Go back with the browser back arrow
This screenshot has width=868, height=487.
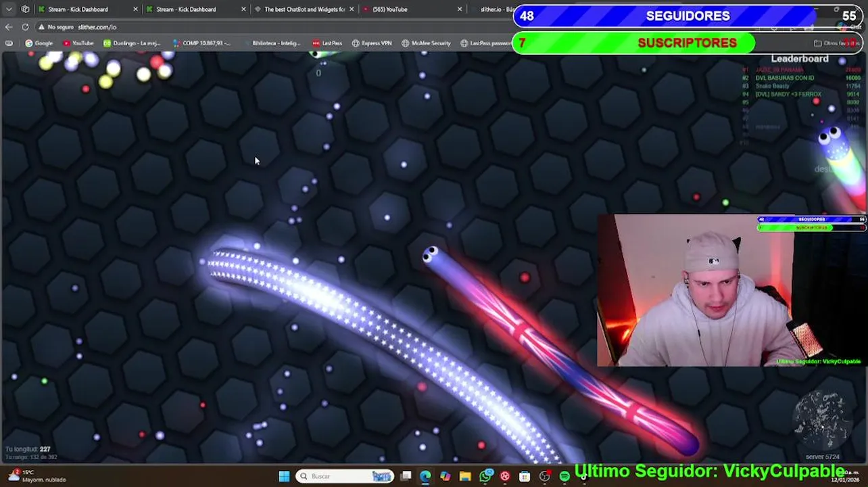9,27
